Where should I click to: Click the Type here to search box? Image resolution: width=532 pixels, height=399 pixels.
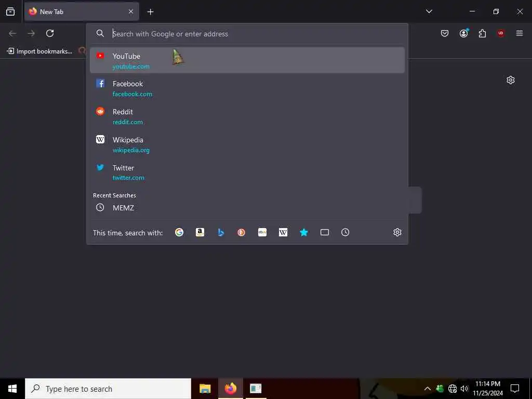(x=108, y=389)
